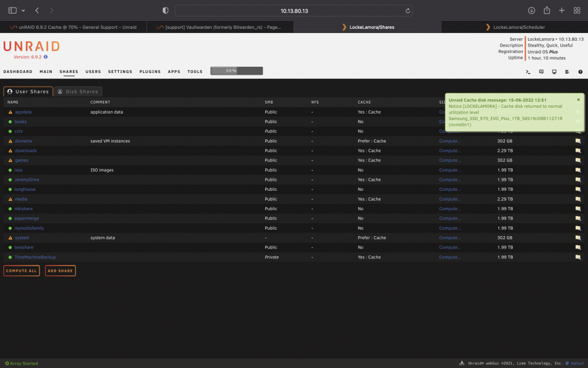This screenshot has height=368, width=588.
Task: Open the MAIN menu
Action: pyautogui.click(x=46, y=71)
